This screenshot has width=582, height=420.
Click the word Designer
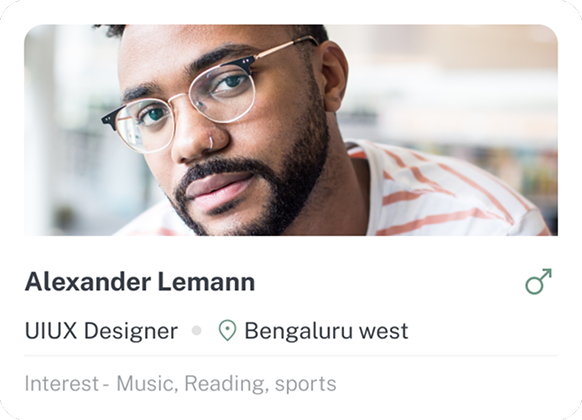coord(131,331)
